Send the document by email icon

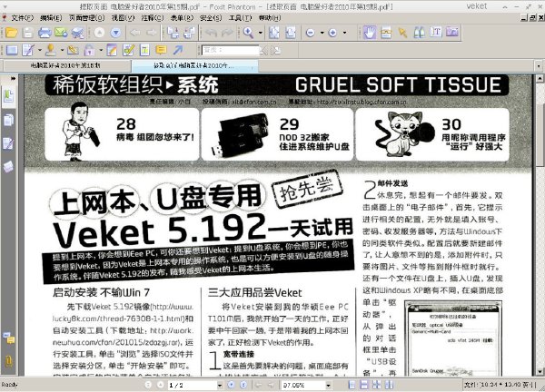61,33
